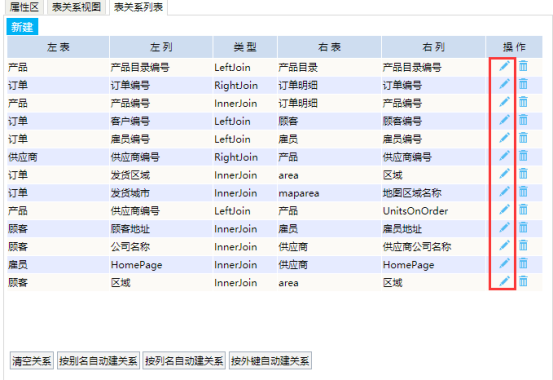
Task: Edit the 订单编号 RightJoin relation
Action: (x=504, y=84)
